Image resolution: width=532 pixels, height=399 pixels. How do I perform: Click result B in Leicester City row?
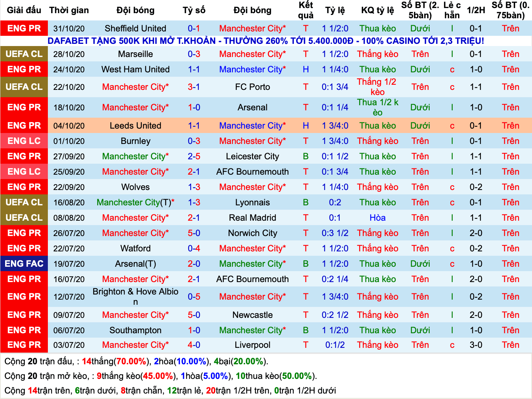point(306,156)
